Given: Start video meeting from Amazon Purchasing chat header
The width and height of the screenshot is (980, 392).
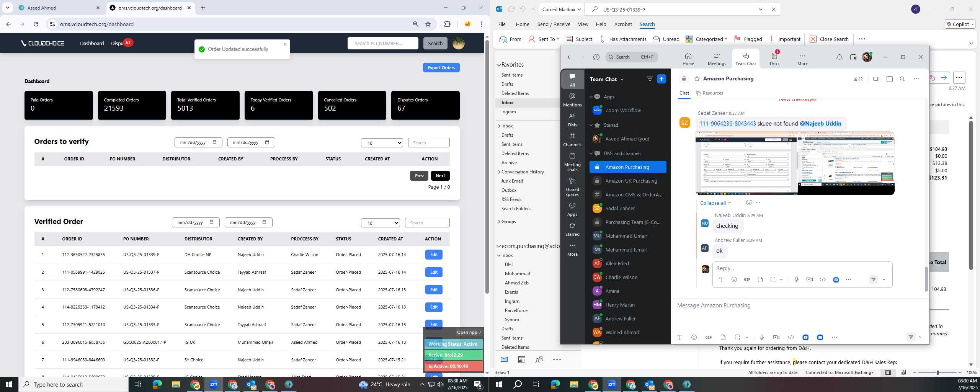Looking at the screenshot, I should point(876,79).
